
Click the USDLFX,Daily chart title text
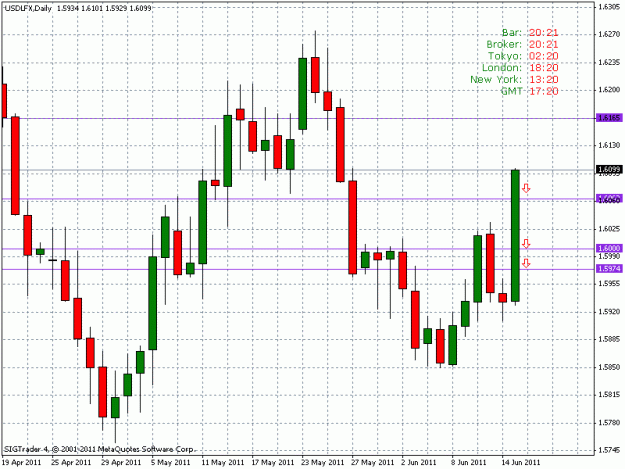tap(28, 8)
